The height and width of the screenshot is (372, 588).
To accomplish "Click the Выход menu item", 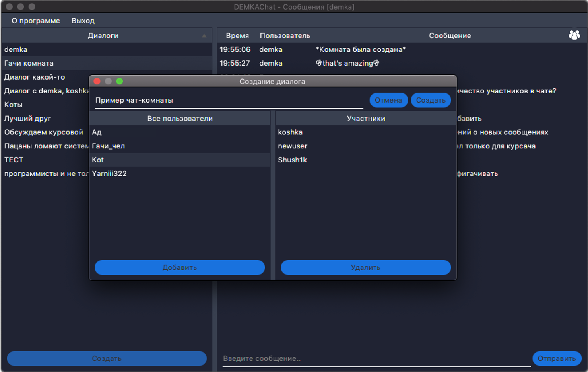I will [x=83, y=21].
